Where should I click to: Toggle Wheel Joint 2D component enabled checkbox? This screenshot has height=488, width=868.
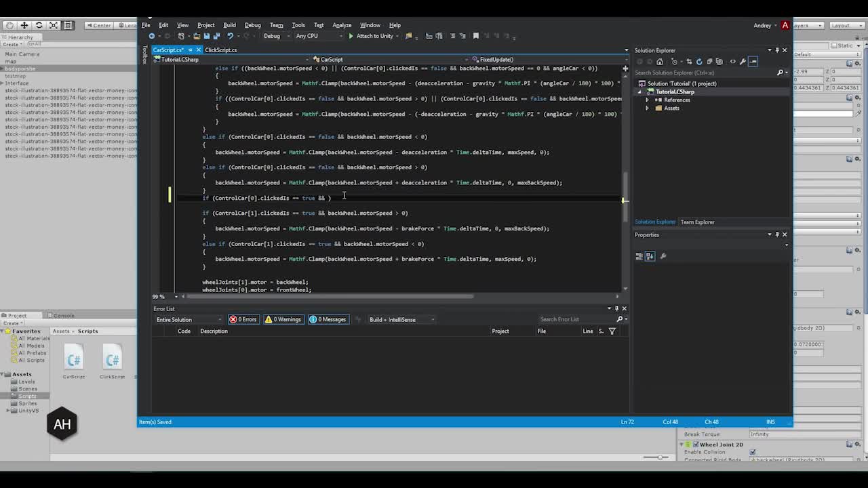tap(695, 445)
